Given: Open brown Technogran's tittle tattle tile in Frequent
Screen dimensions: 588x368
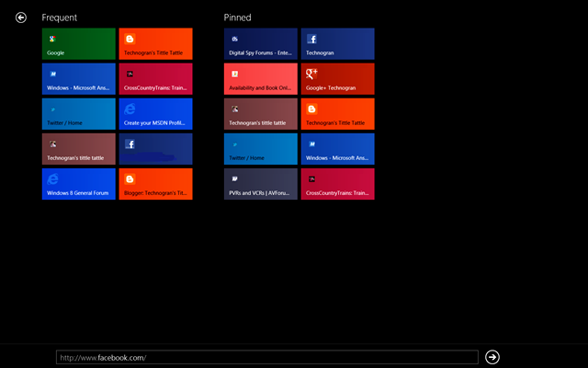Looking at the screenshot, I should pos(79,149).
